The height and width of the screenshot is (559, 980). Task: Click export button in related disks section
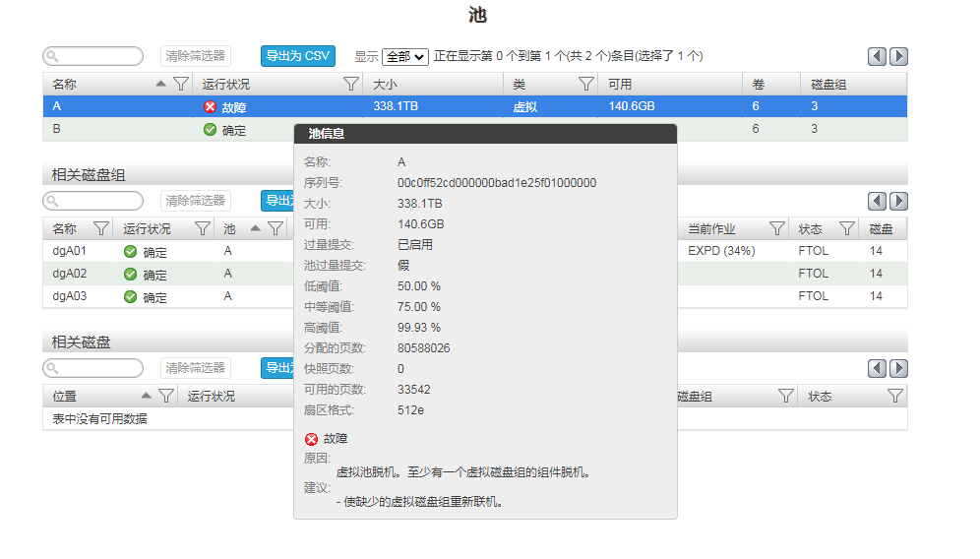(x=277, y=368)
